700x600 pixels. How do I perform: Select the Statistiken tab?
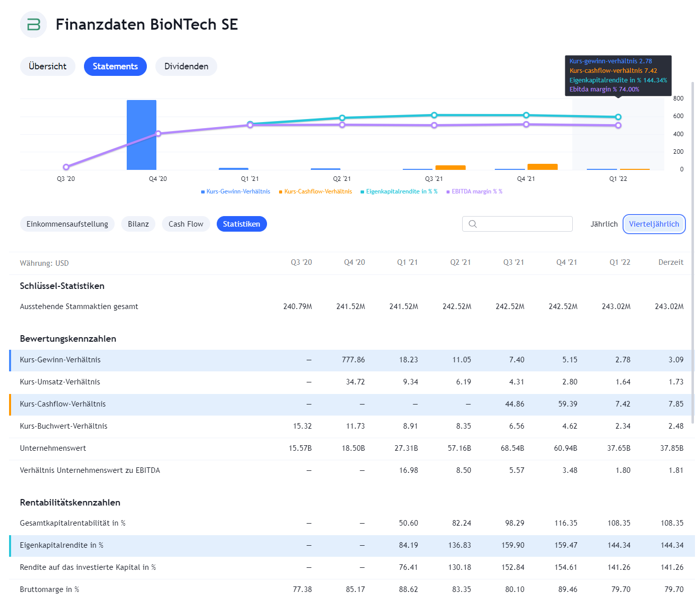[242, 224]
